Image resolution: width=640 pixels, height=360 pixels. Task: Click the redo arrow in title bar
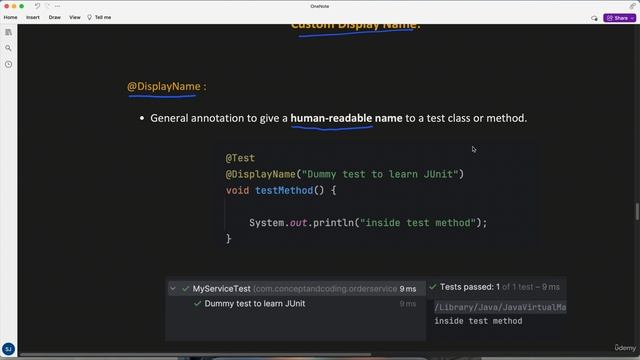pos(47,6)
